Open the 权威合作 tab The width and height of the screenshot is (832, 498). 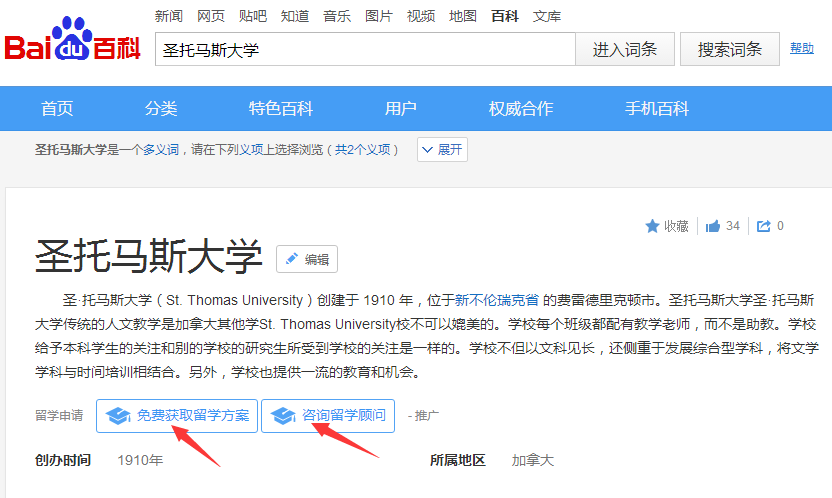(521, 109)
